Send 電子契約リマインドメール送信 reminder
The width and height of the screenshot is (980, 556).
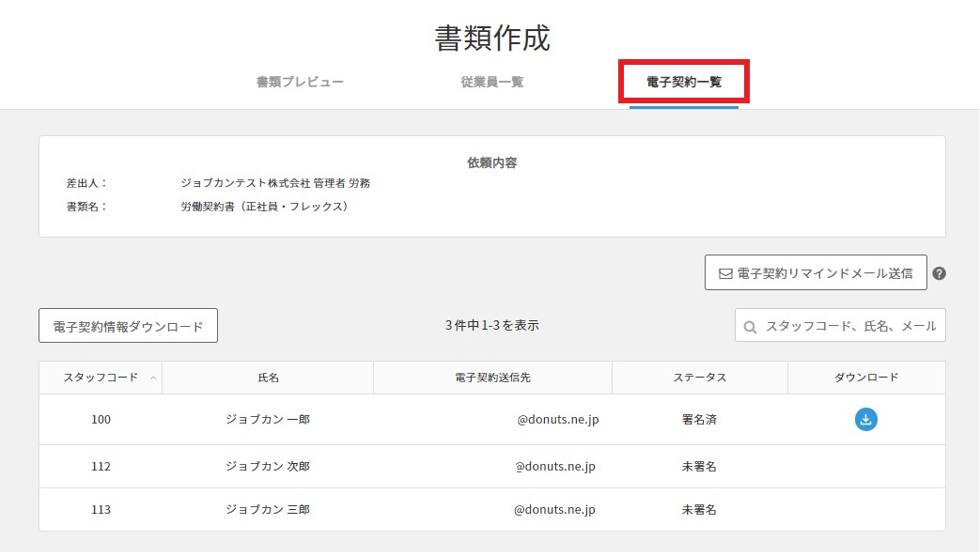[x=815, y=273]
